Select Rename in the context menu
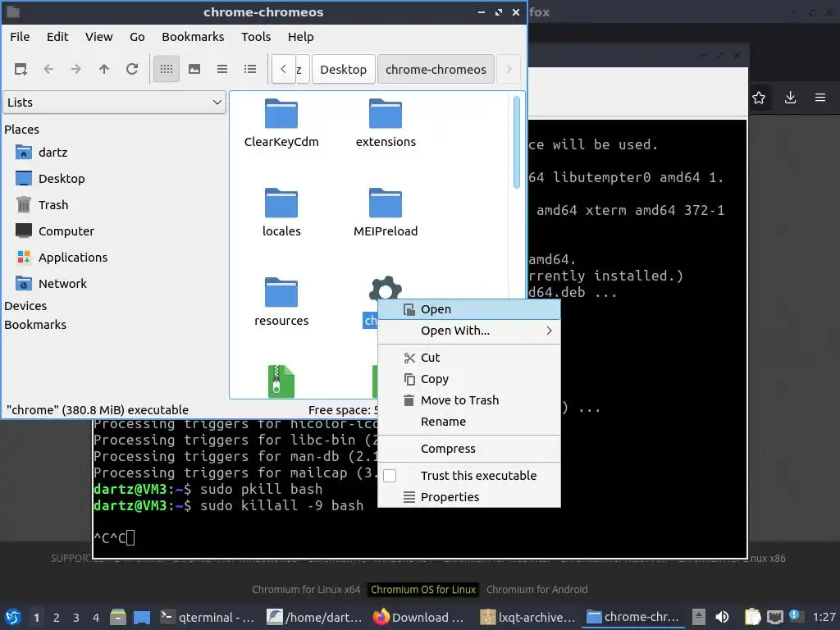840x630 pixels. 469,422
